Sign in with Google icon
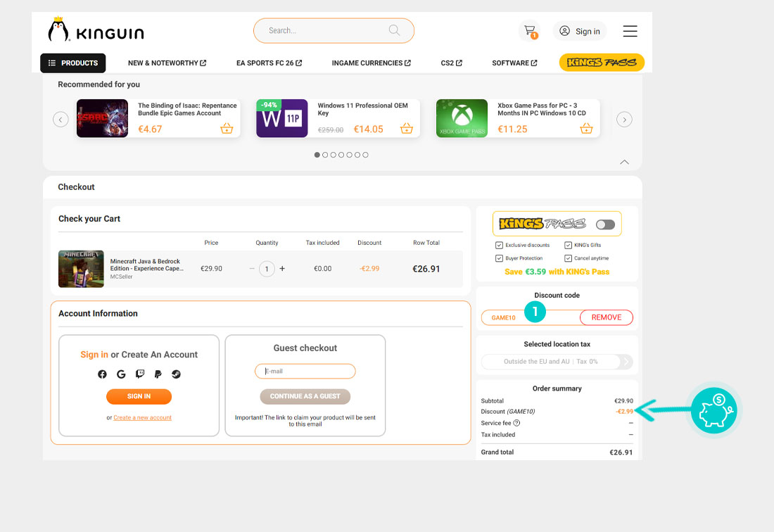 click(121, 374)
